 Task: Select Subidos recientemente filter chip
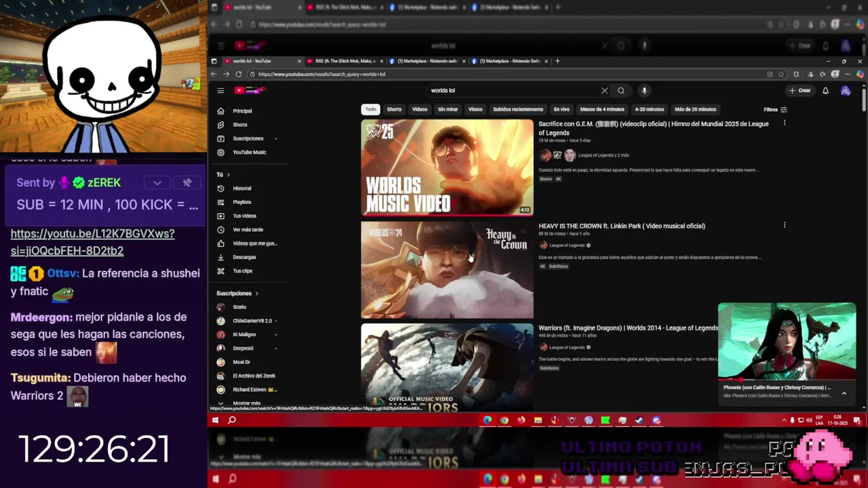click(x=518, y=109)
